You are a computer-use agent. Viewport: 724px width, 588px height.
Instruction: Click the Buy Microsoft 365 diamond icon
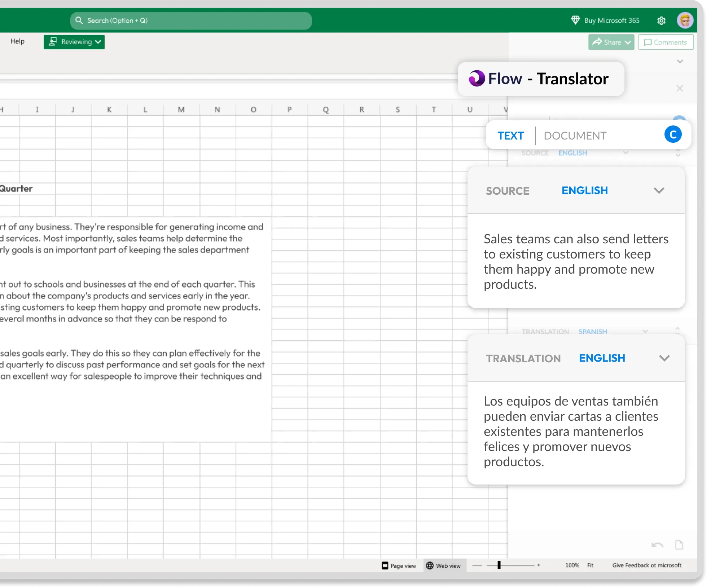coord(575,20)
